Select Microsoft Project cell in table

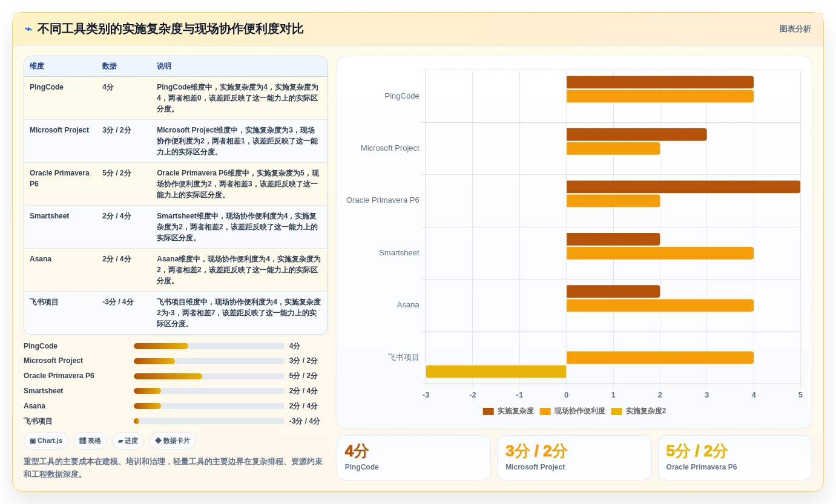coord(61,141)
